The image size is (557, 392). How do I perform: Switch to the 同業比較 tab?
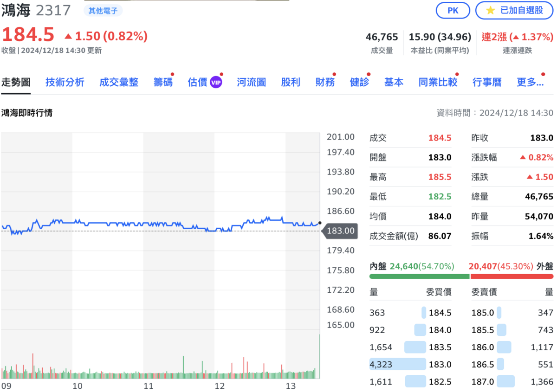point(438,83)
